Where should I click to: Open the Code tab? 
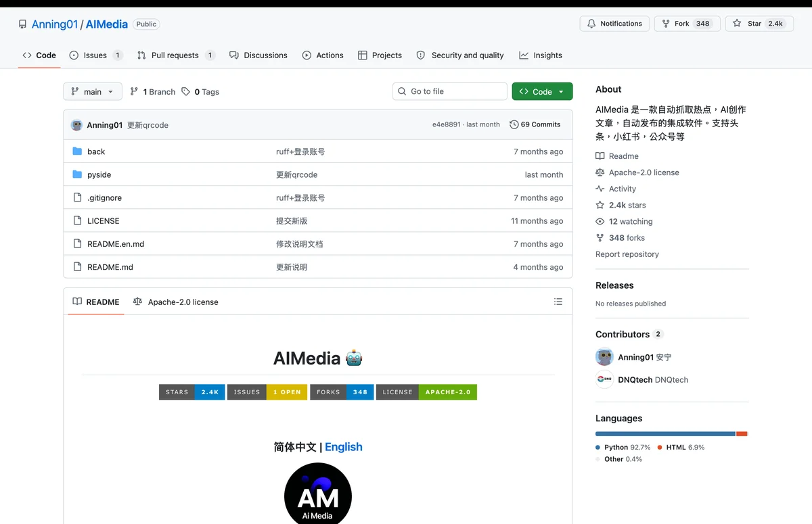39,55
